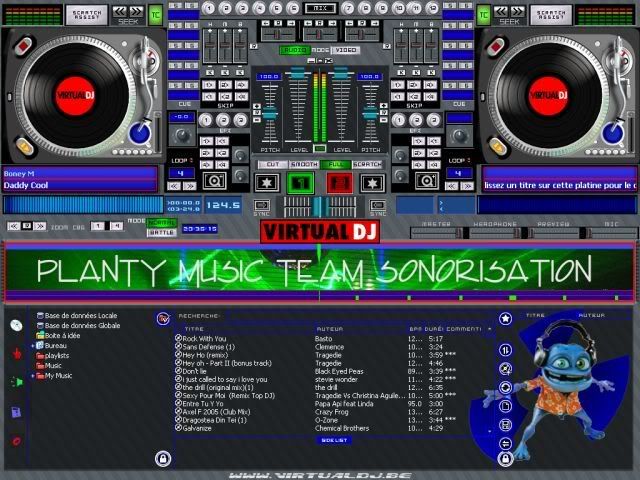Select sampler button 6 in top row
Screen dimensions: 640x480
click(x=293, y=8)
